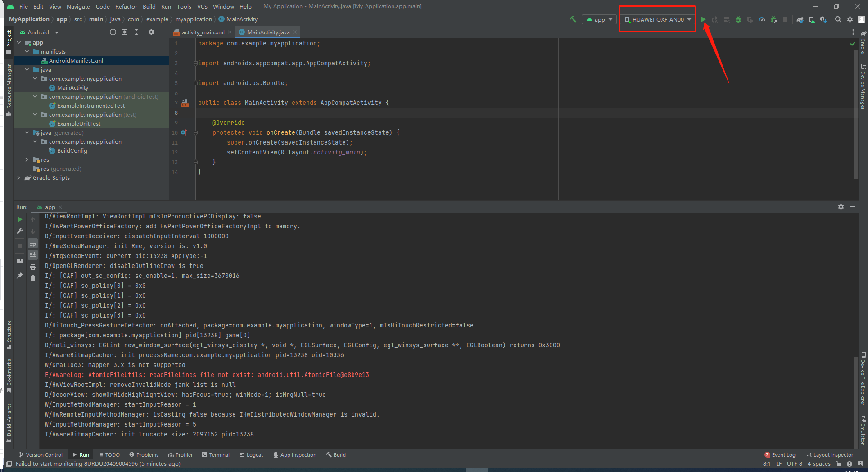Toggle scroll to end in Run console

point(33,255)
